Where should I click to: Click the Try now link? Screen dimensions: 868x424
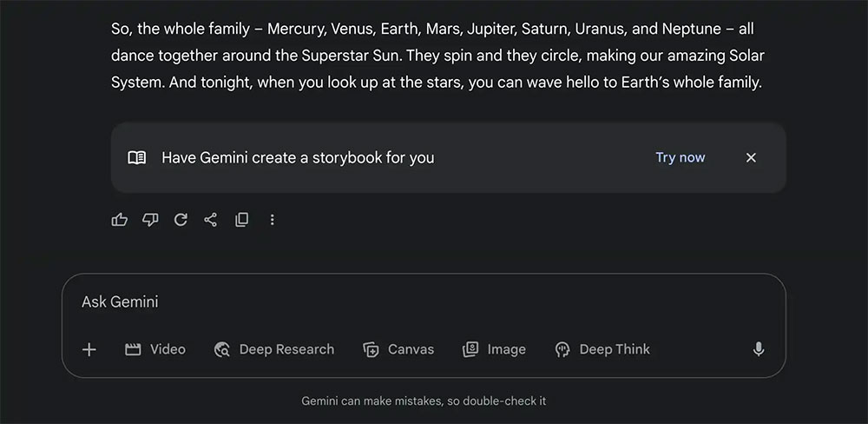pos(680,157)
